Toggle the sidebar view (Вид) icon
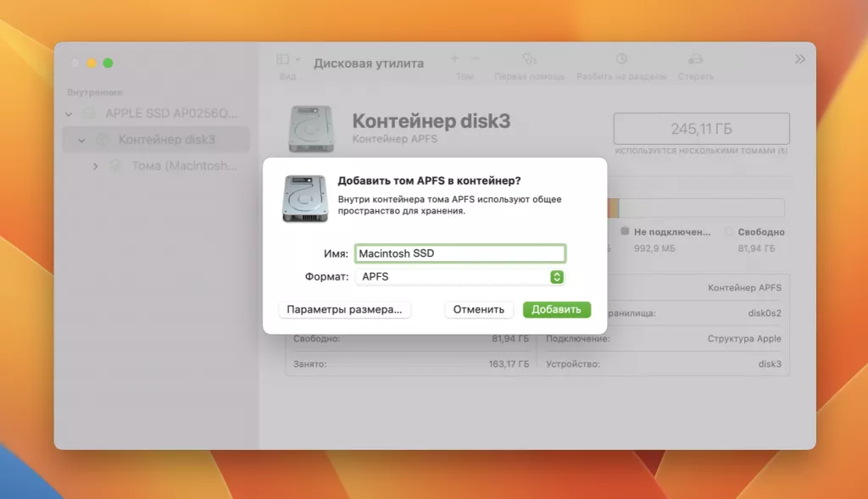Viewport: 868px width, 499px height. pyautogui.click(x=281, y=59)
